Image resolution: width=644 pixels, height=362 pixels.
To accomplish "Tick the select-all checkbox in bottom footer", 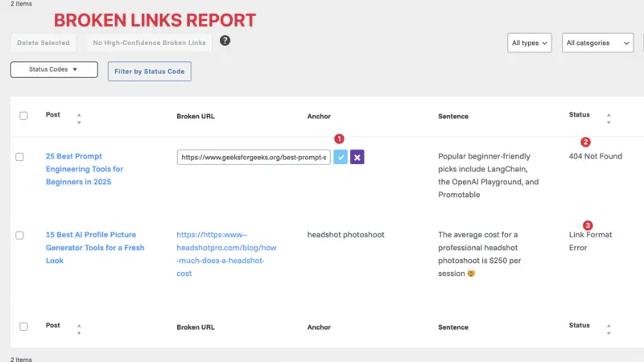I will click(23, 327).
